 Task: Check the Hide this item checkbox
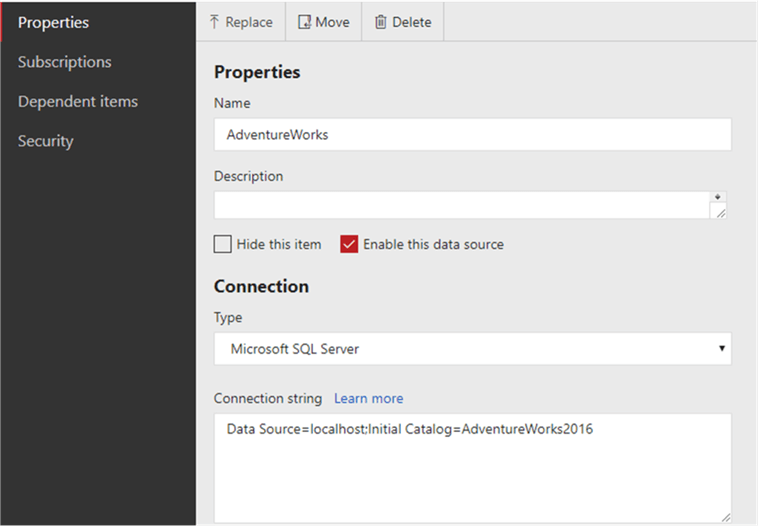[x=222, y=244]
